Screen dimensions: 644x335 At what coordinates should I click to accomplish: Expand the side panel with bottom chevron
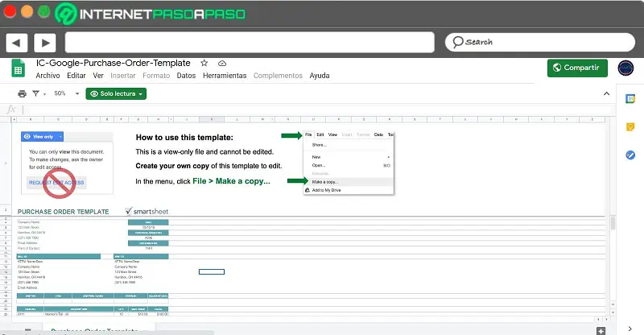[630, 329]
